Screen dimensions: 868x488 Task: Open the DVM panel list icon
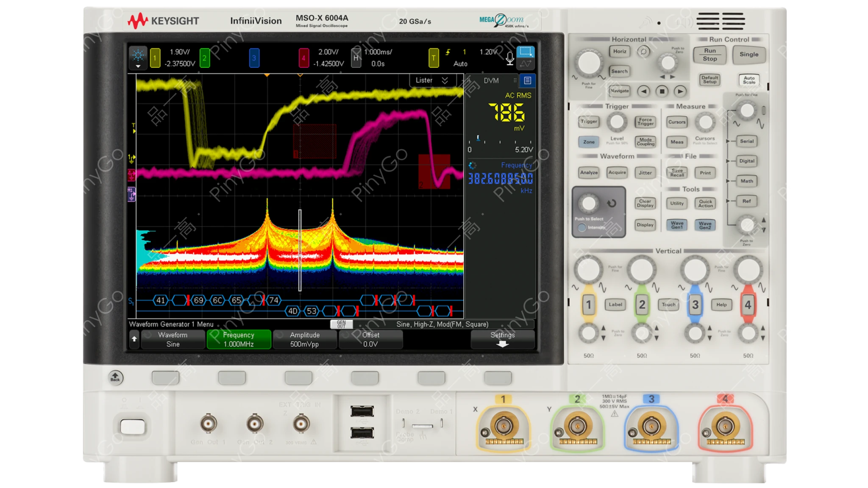coord(528,80)
